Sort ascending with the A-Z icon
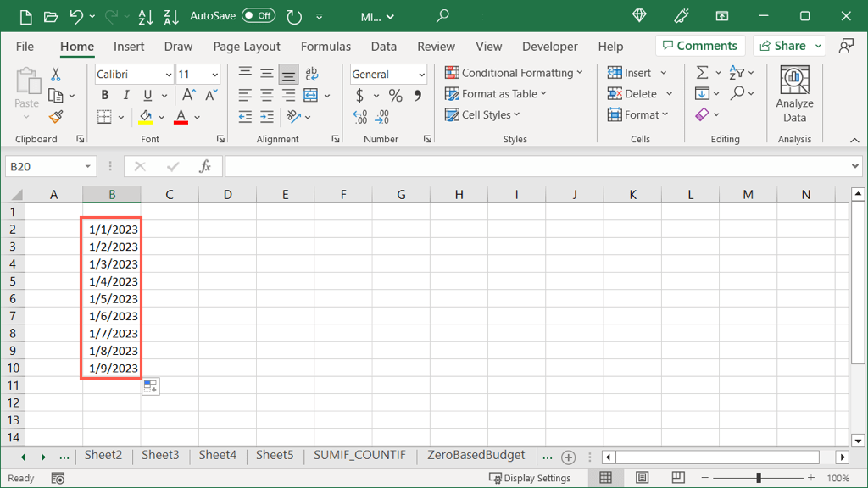 146,17
